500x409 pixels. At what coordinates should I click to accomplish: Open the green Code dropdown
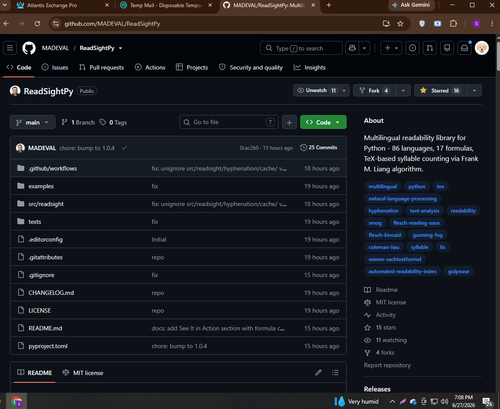[323, 122]
